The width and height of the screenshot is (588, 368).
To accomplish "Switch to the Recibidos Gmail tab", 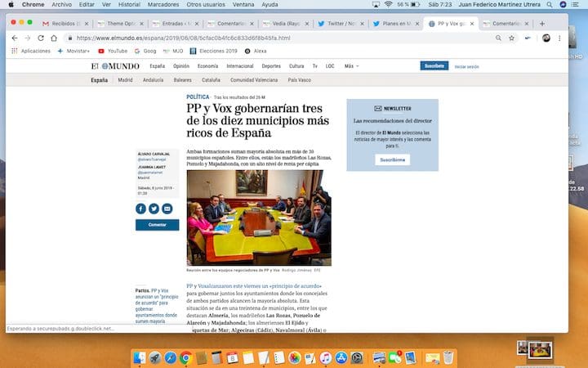I will pyautogui.click(x=65, y=24).
